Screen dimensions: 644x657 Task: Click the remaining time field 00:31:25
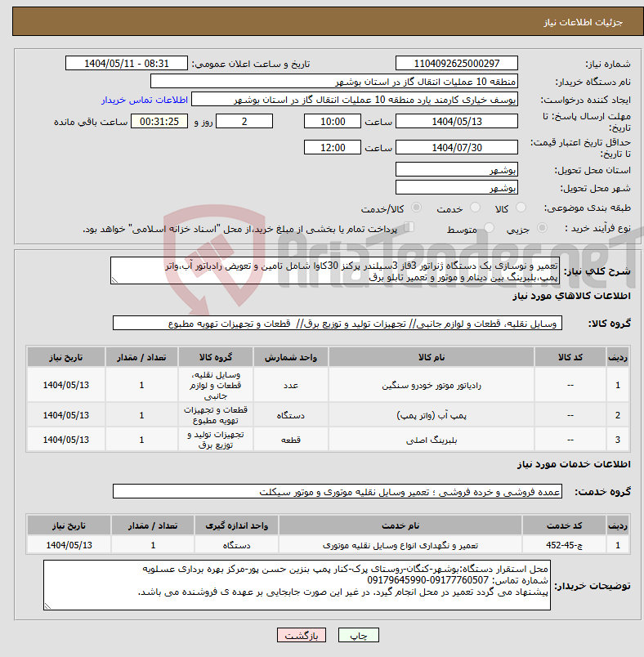[159, 122]
